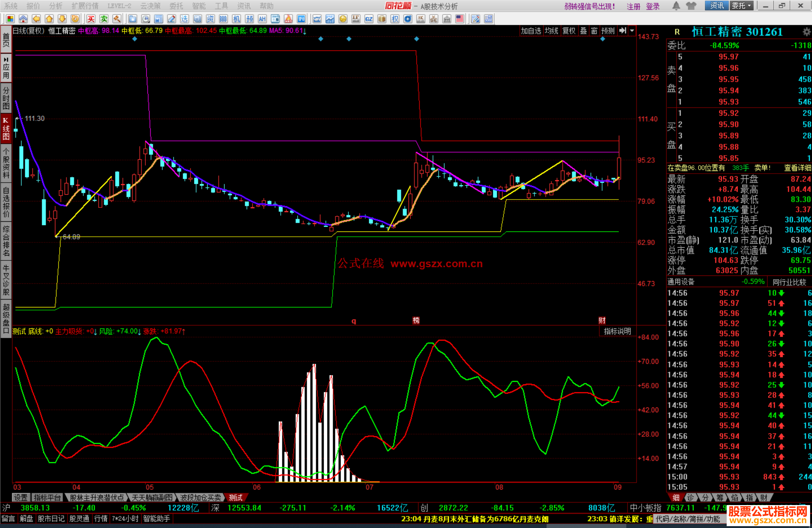Viewport: 812px width, 528px height.
Task: Click the green Sell (卖) toolbar icon
Action: point(104,19)
